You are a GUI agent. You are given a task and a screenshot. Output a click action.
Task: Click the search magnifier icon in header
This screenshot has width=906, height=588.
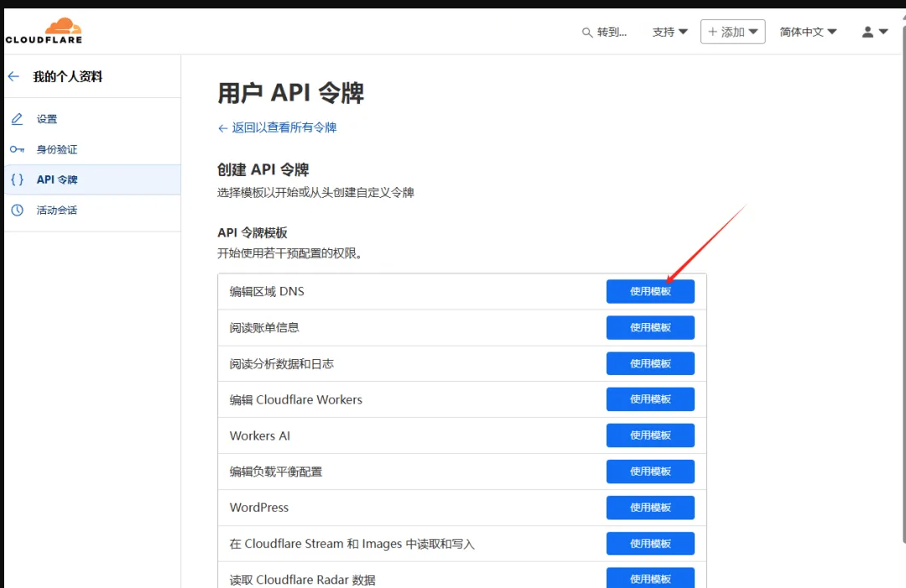click(587, 33)
